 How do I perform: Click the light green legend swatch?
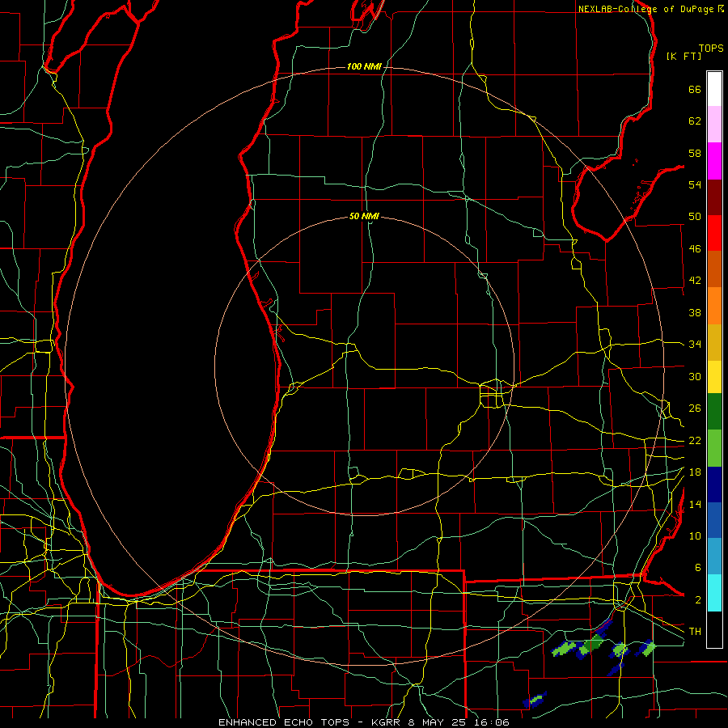(714, 448)
